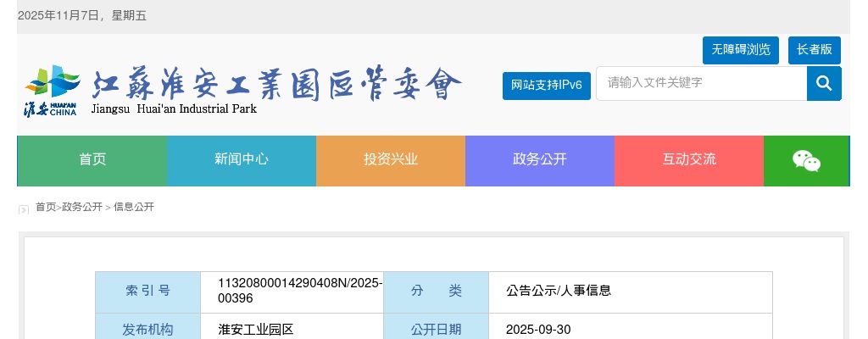The image size is (868, 339).
Task: Open the 政务公开 navigation tab
Action: pyautogui.click(x=540, y=161)
